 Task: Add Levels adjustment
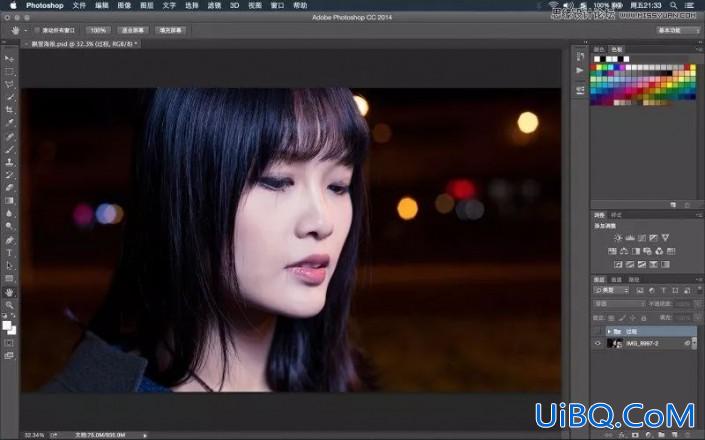click(630, 238)
